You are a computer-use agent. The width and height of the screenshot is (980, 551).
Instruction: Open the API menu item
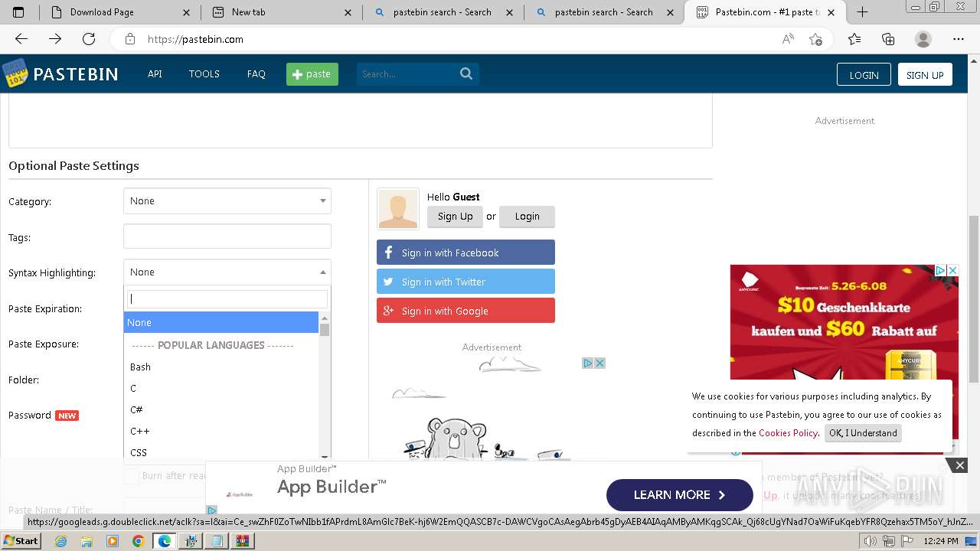pyautogui.click(x=155, y=73)
